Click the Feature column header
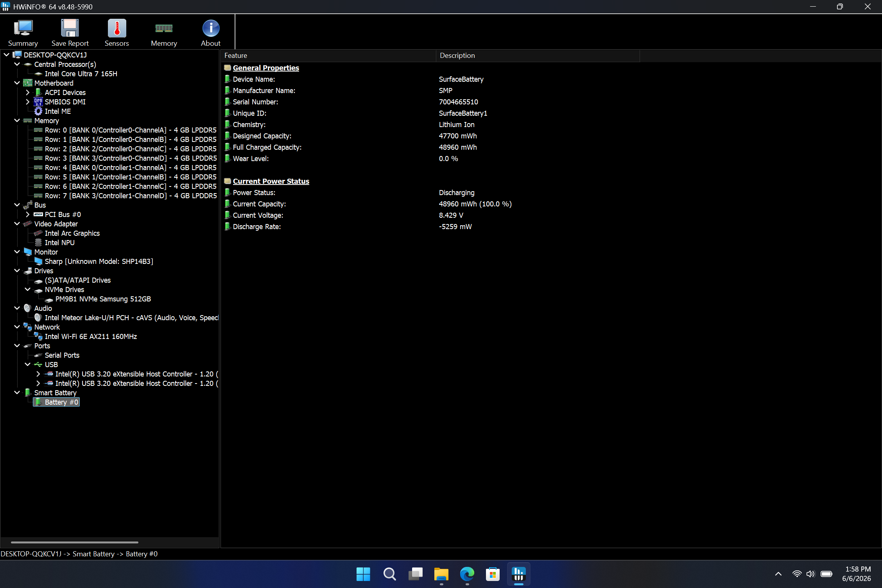 point(328,56)
